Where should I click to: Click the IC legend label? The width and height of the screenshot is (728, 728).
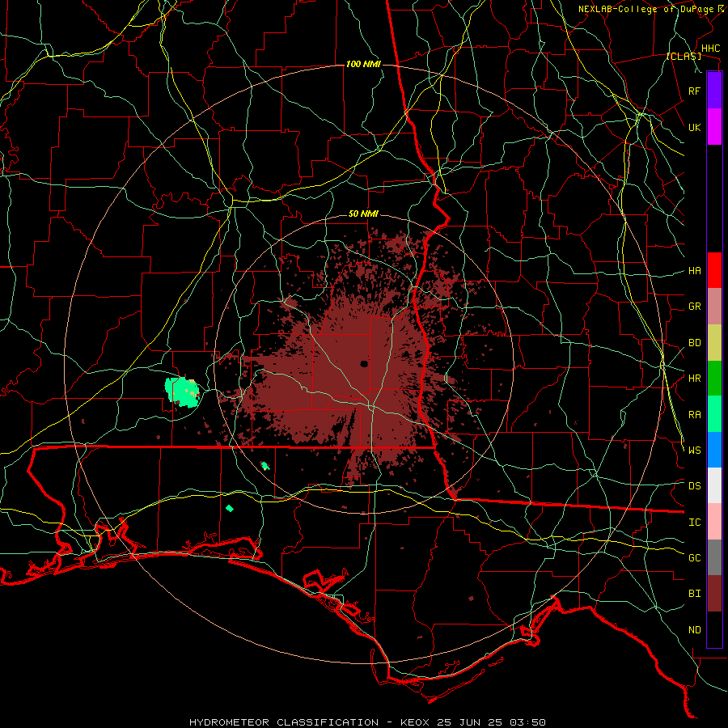[x=694, y=523]
